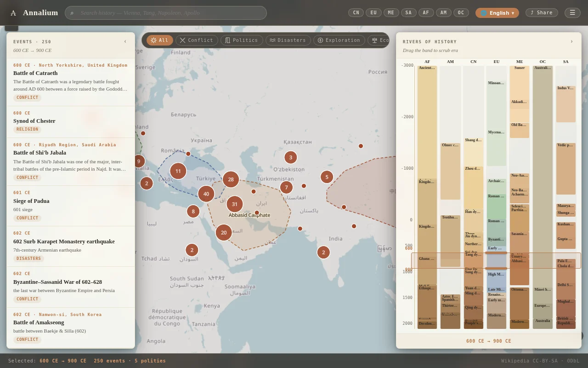Click DISASTERS tag under Surb Karapet earthquake
This screenshot has height=368, width=588.
28,259
